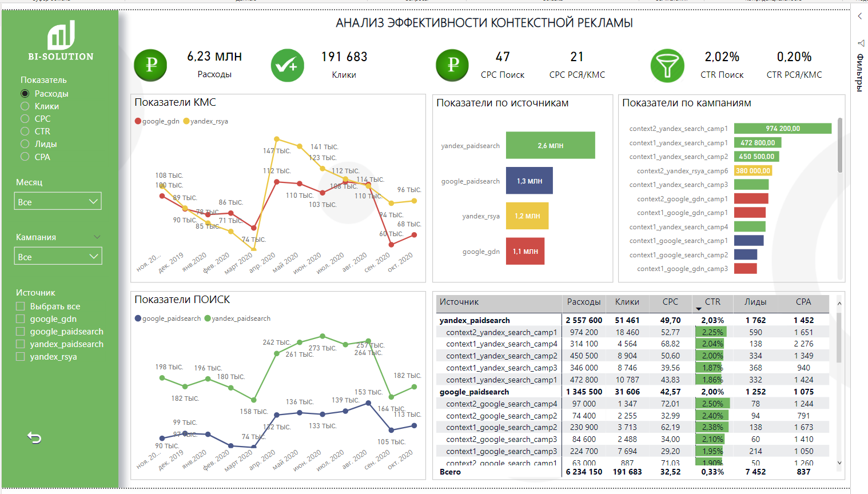Select the yandex_paidsearch table group row
This screenshot has width=868, height=494.
tap(633, 320)
